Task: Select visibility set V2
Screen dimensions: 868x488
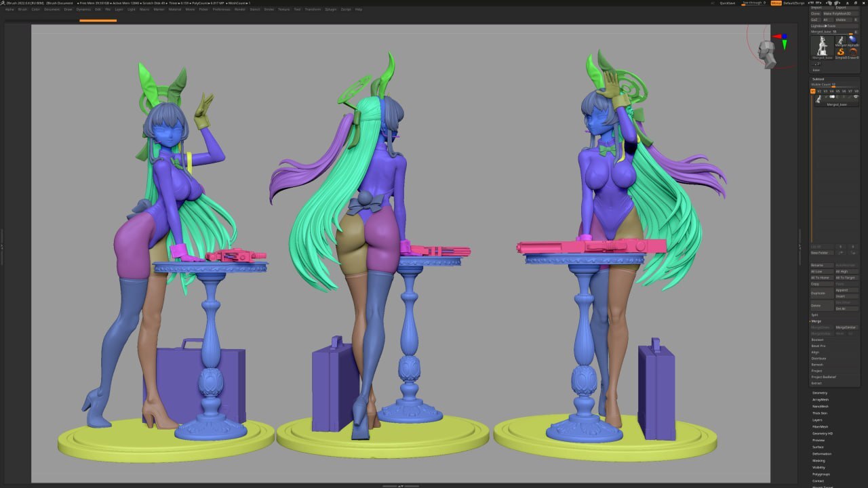Action: [x=819, y=91]
